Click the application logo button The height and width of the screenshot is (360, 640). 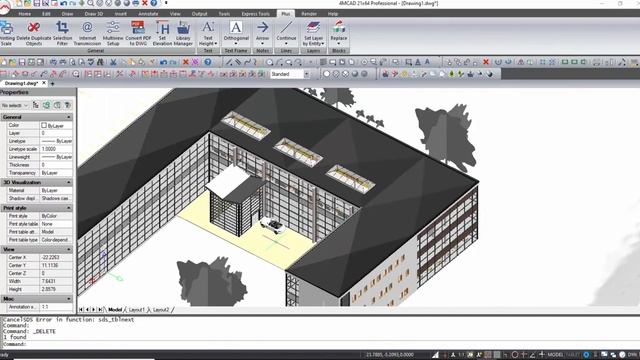(4, 8)
